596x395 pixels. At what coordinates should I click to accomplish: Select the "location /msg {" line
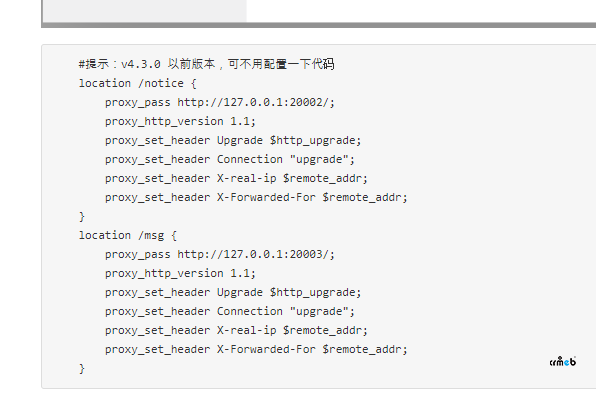coord(128,235)
